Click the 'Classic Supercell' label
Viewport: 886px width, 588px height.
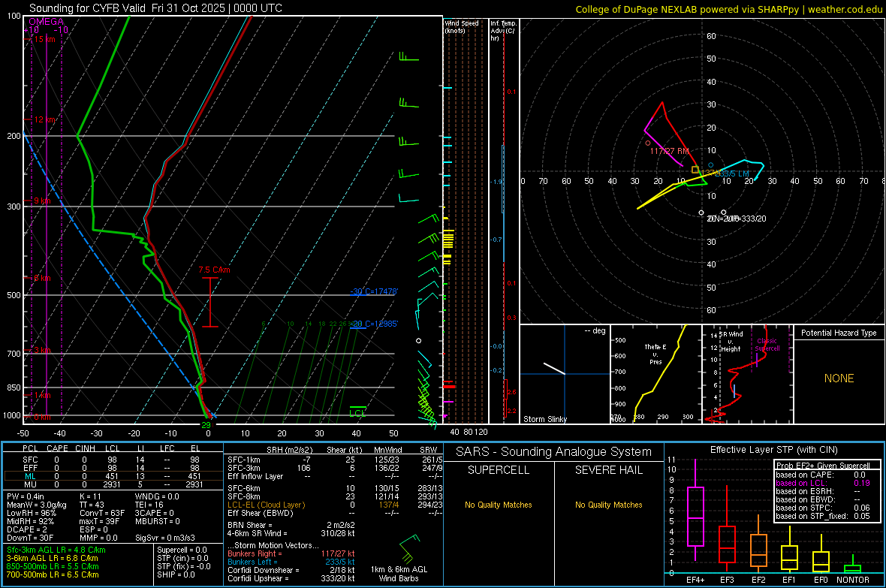click(x=767, y=345)
